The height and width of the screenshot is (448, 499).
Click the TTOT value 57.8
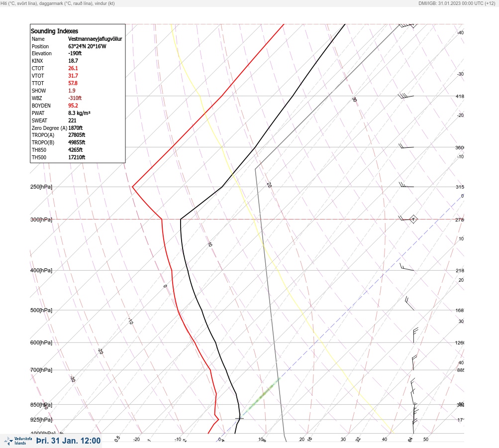73,83
